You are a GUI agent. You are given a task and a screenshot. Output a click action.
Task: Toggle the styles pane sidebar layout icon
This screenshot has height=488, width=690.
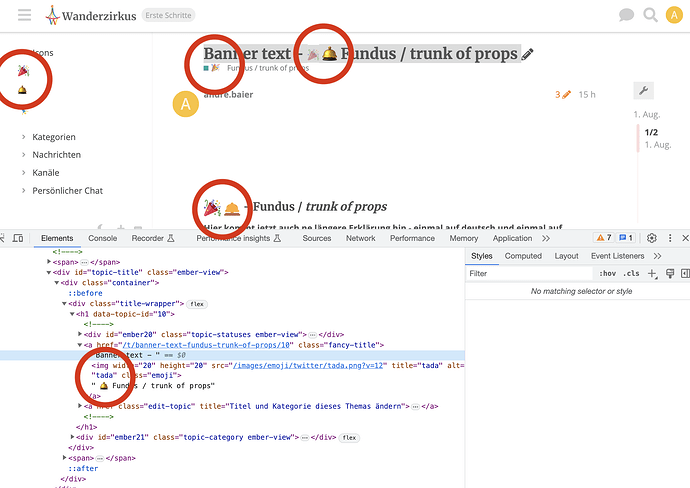(x=685, y=274)
